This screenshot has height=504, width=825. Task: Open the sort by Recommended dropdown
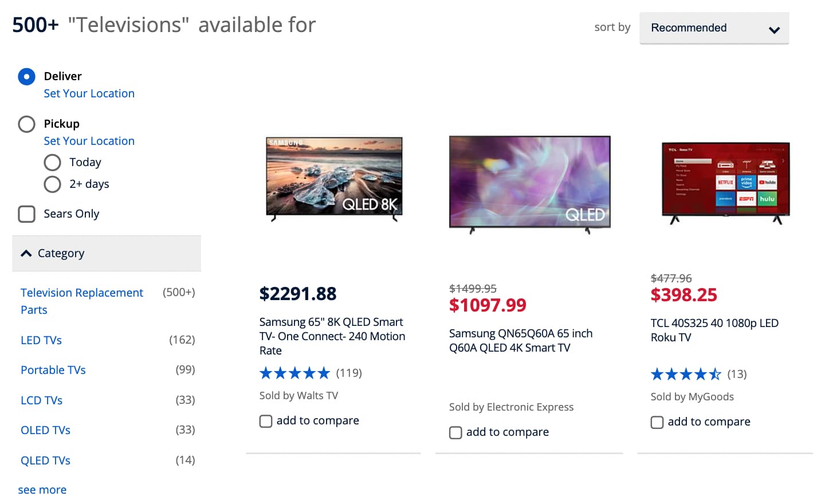click(x=713, y=27)
